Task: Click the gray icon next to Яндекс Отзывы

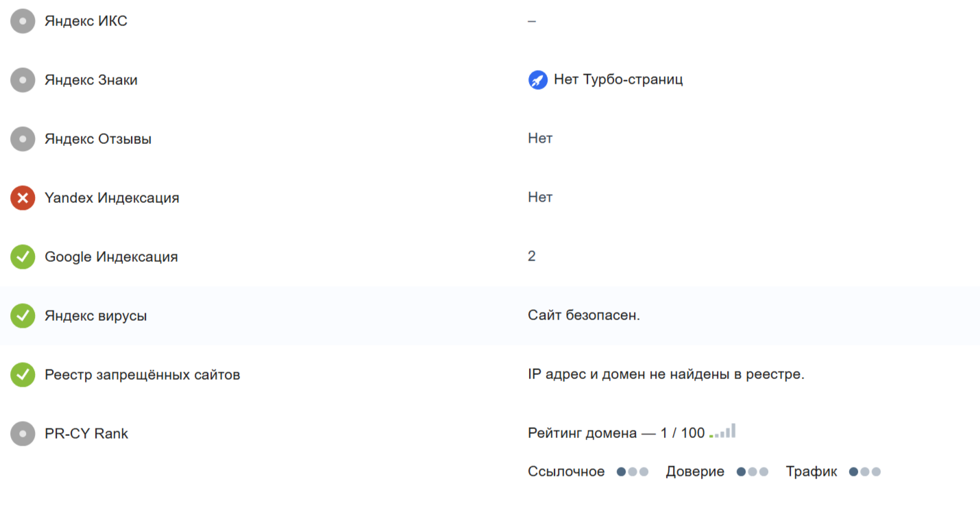Action: pos(23,139)
